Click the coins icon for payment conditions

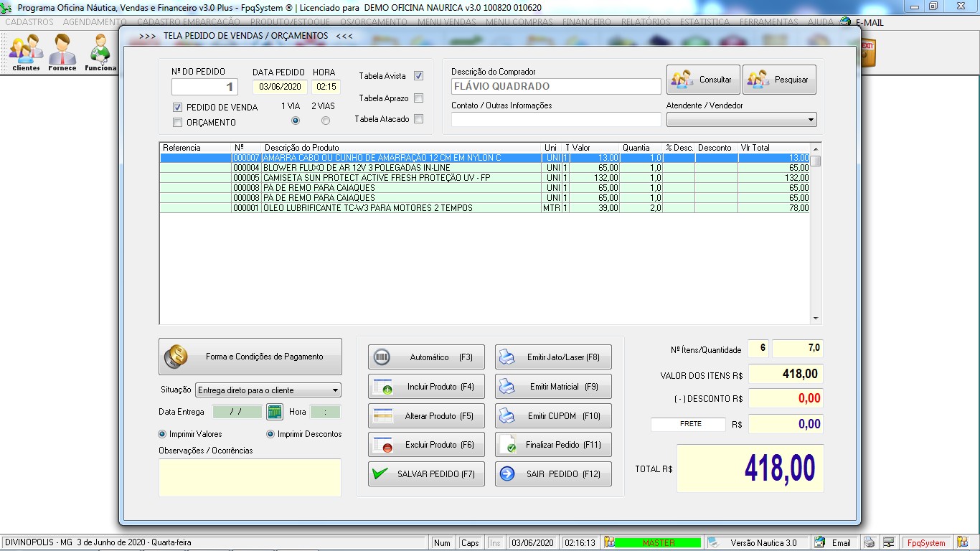[176, 357]
